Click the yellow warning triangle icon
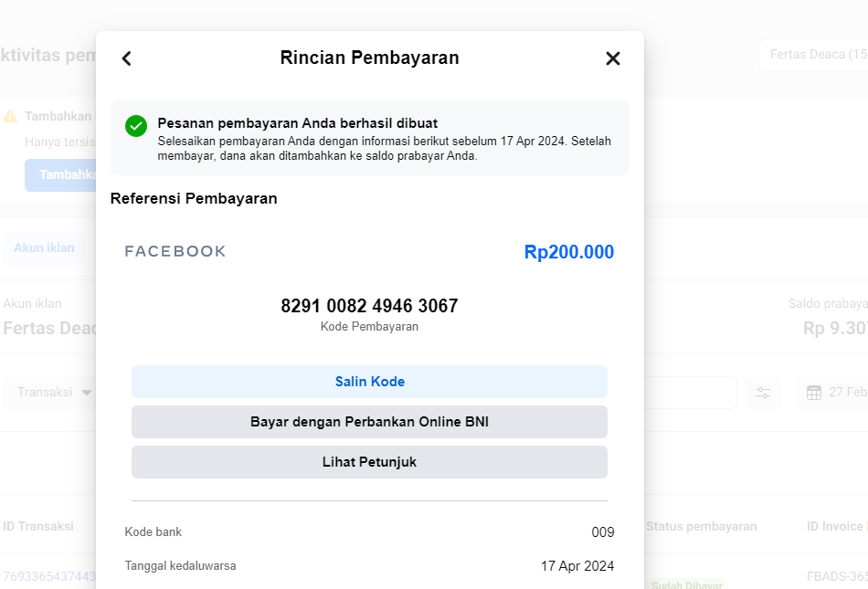Screen dimensions: 868x589 pyautogui.click(x=10, y=116)
